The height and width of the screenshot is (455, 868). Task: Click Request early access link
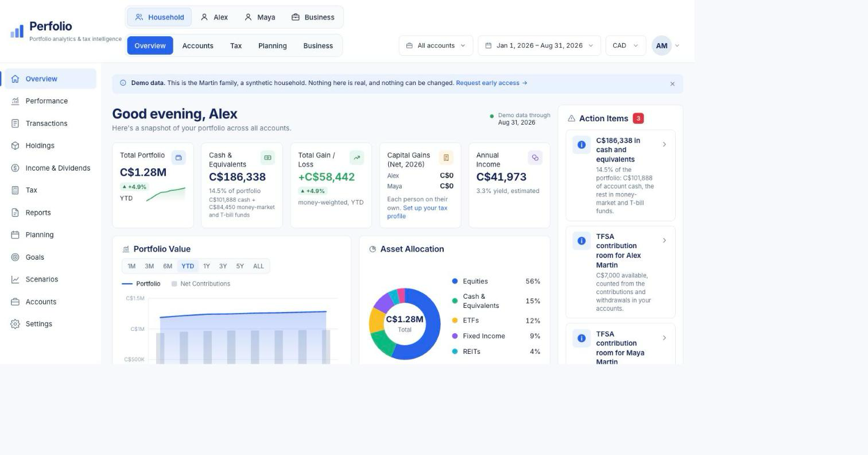coord(491,83)
